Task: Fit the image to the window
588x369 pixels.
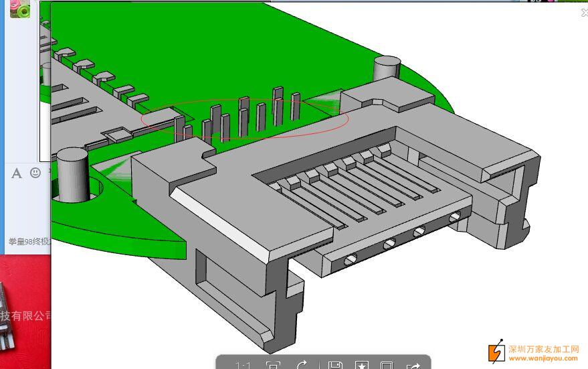Action: point(272,365)
